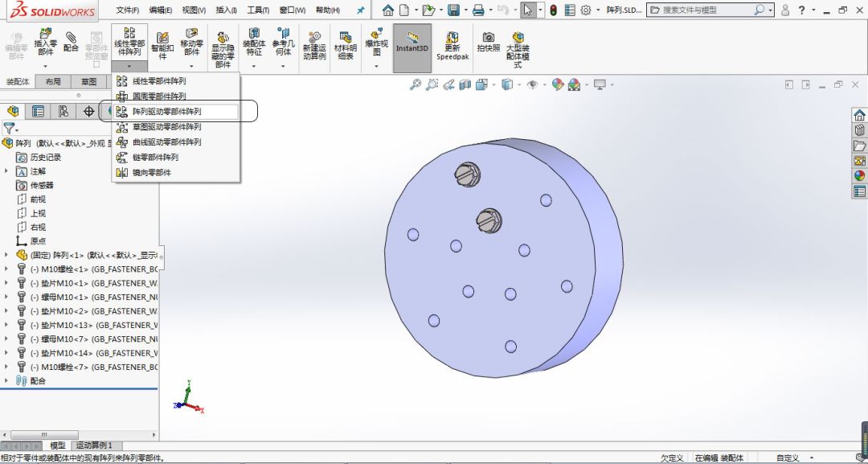Click the Rebuild traffic light icon

tap(553, 10)
